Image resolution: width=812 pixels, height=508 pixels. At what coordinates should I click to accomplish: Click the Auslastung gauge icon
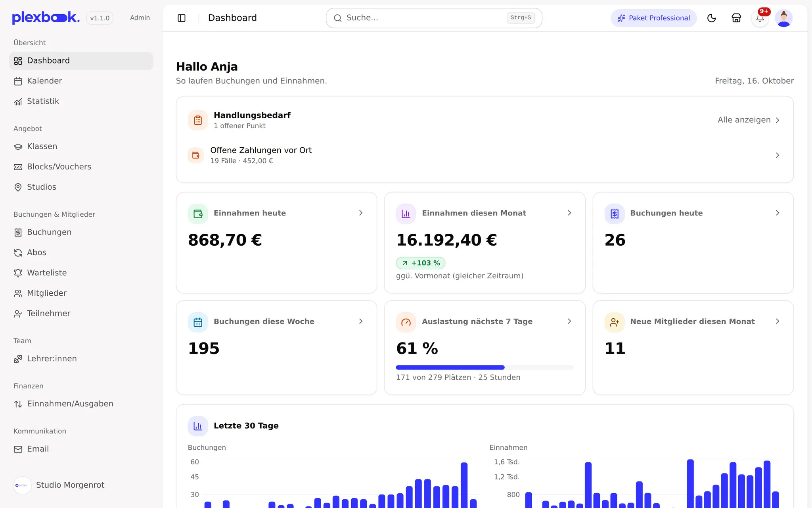(x=406, y=322)
